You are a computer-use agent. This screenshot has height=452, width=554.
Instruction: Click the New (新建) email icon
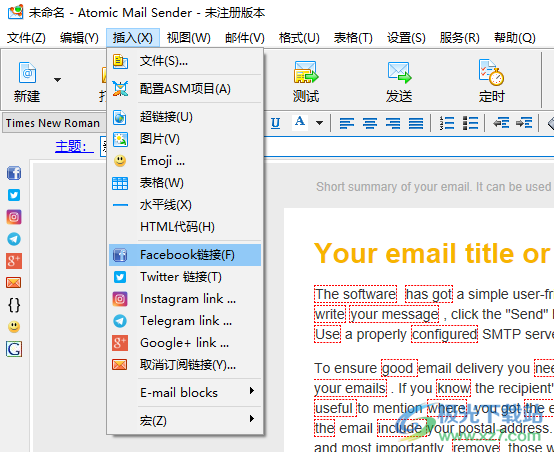click(x=27, y=73)
